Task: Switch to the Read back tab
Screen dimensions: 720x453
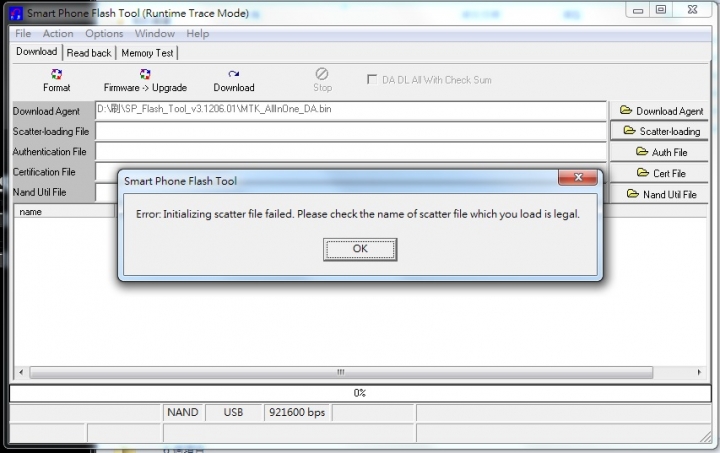Action: [89, 53]
